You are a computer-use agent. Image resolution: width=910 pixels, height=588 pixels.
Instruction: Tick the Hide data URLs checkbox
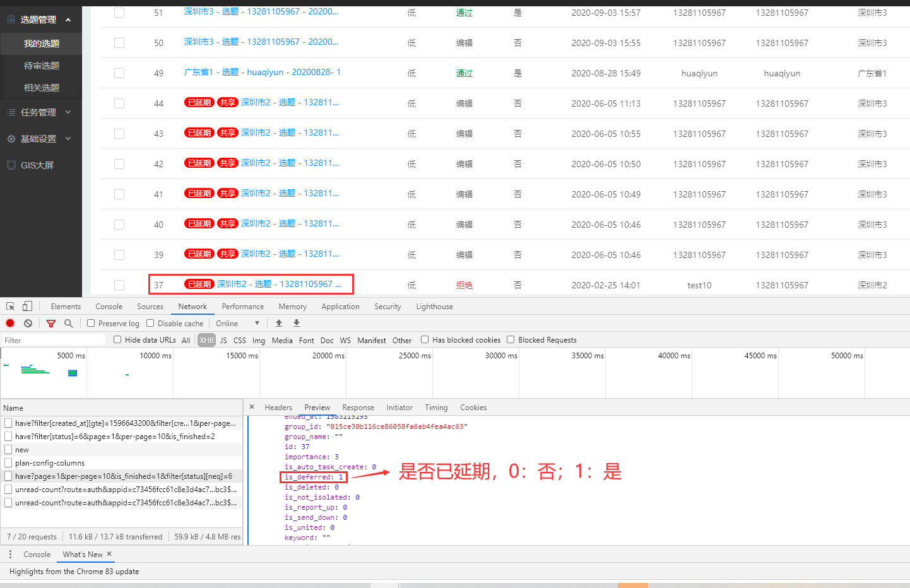point(117,339)
